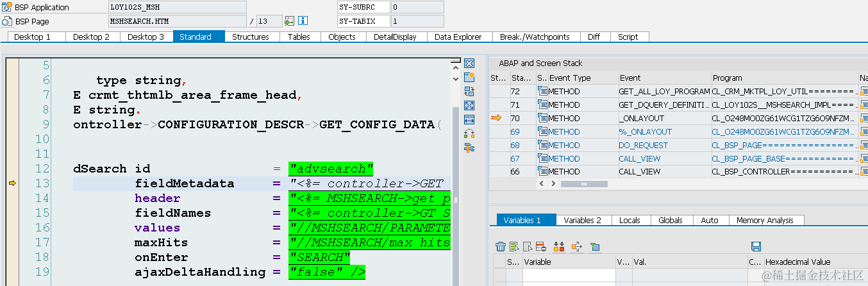Click the line number field showing 13
The image size is (868, 286).
click(269, 21)
